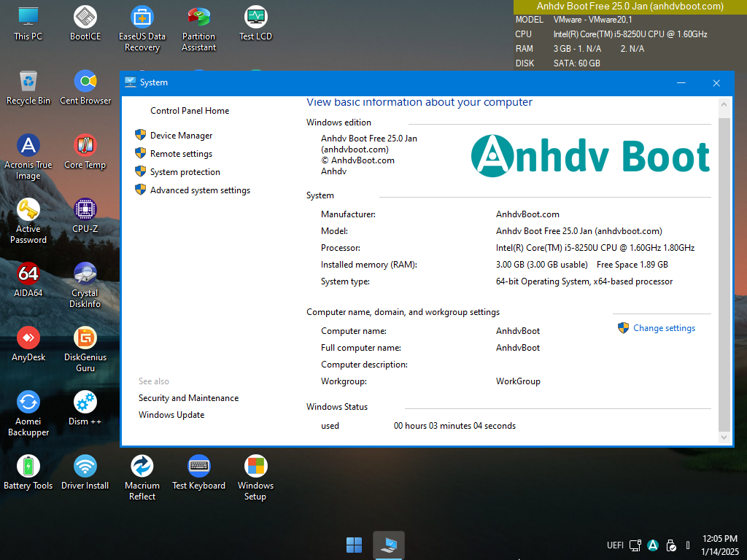Open Advanced system settings link
This screenshot has height=560, width=747.
coord(200,190)
